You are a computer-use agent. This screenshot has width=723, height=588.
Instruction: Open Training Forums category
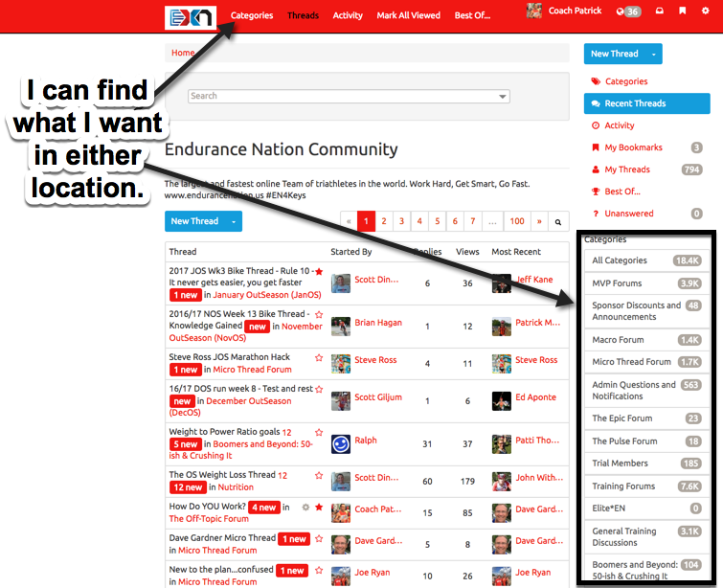(x=646, y=486)
